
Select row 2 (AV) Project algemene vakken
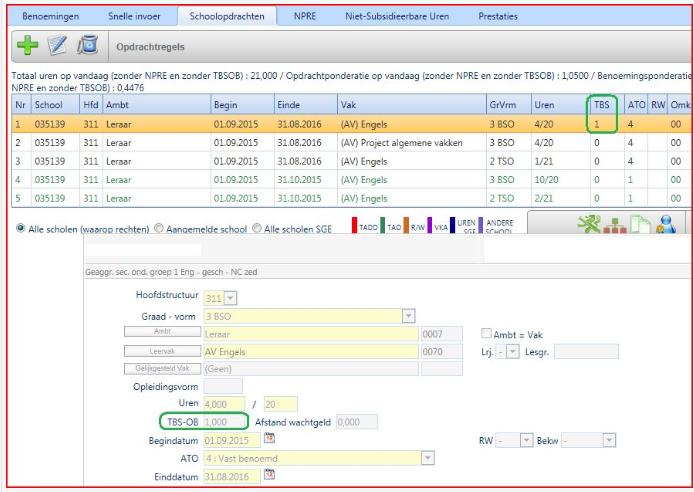(352, 142)
